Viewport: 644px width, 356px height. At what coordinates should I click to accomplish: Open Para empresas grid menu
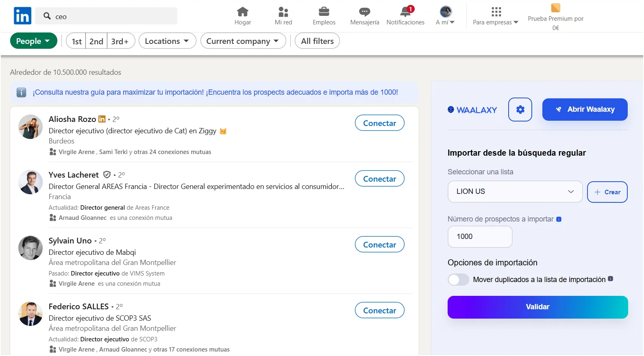(x=496, y=16)
